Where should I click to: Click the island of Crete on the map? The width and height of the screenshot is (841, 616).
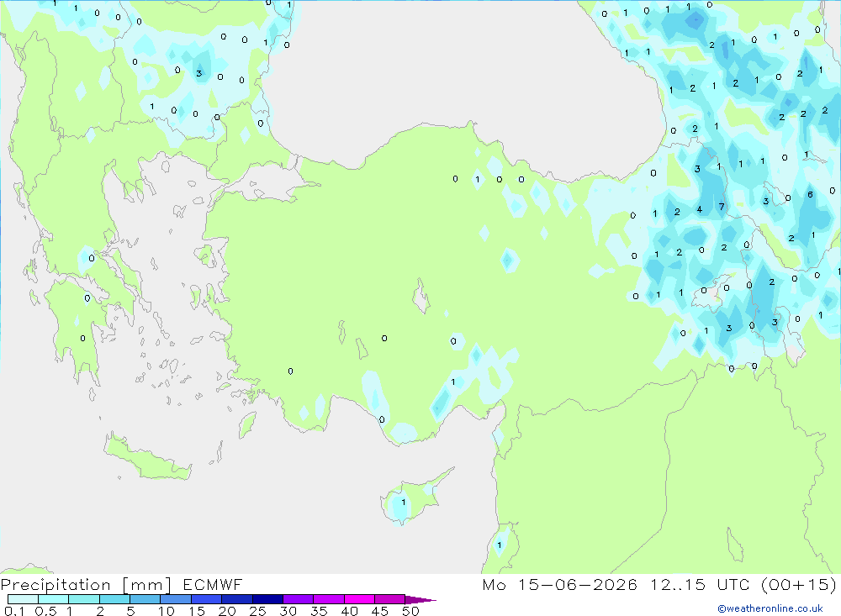click(x=147, y=458)
